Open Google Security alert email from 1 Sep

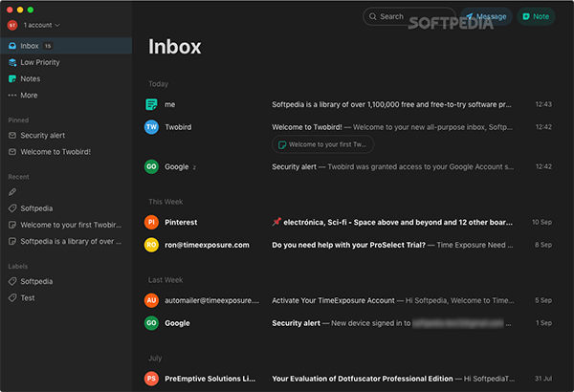[x=348, y=323]
